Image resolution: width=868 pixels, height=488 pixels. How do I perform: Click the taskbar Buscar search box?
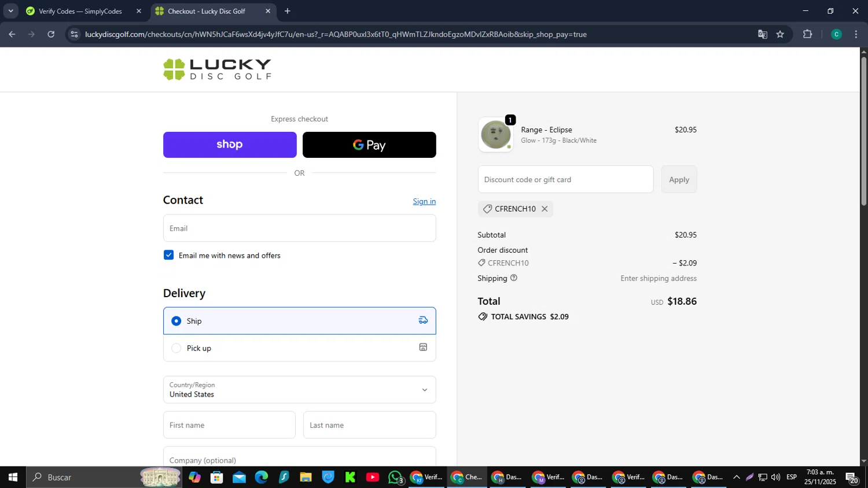[104, 477]
